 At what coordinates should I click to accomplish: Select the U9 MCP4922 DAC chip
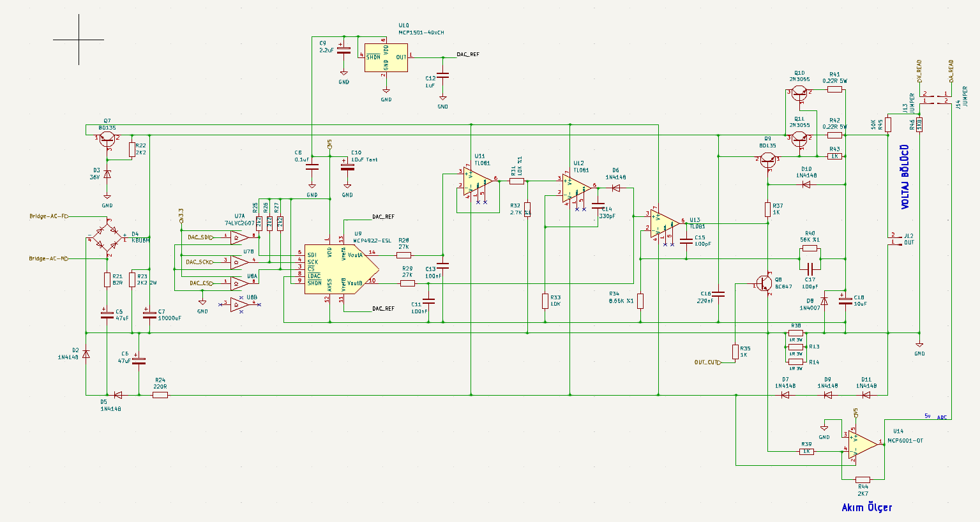coord(341,269)
